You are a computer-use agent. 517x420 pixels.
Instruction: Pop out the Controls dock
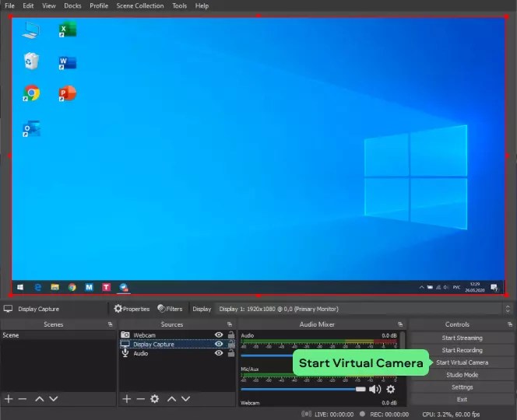510,324
